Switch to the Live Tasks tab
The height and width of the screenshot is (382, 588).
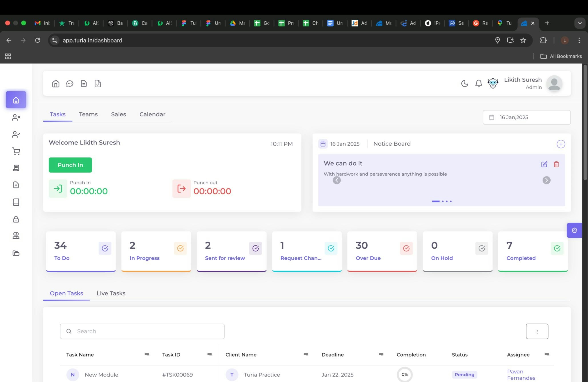tap(111, 293)
